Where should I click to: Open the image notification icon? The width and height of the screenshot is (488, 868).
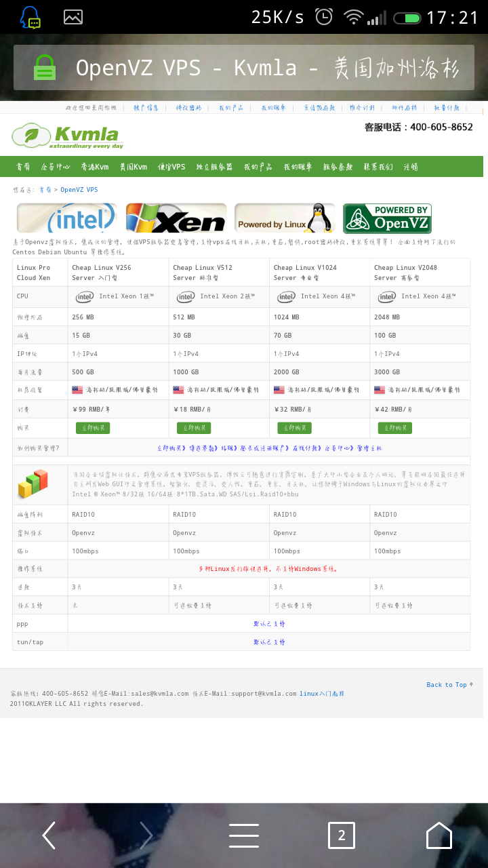73,17
